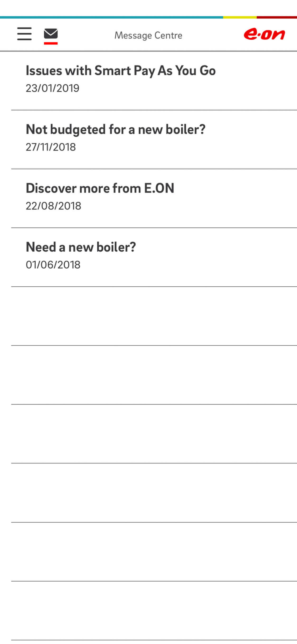
Task: Click the dark red segment of top stripe
Action: click(277, 17)
